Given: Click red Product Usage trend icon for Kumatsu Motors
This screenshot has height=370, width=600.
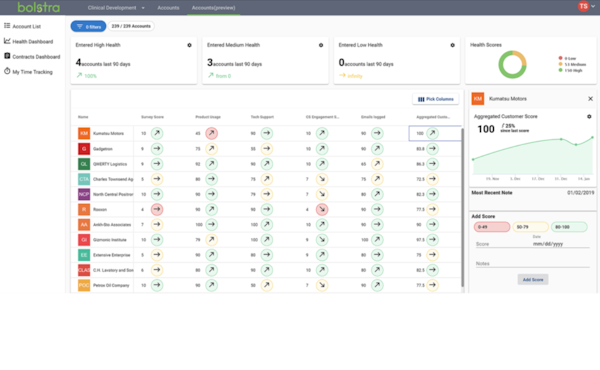Looking at the screenshot, I should click(212, 133).
